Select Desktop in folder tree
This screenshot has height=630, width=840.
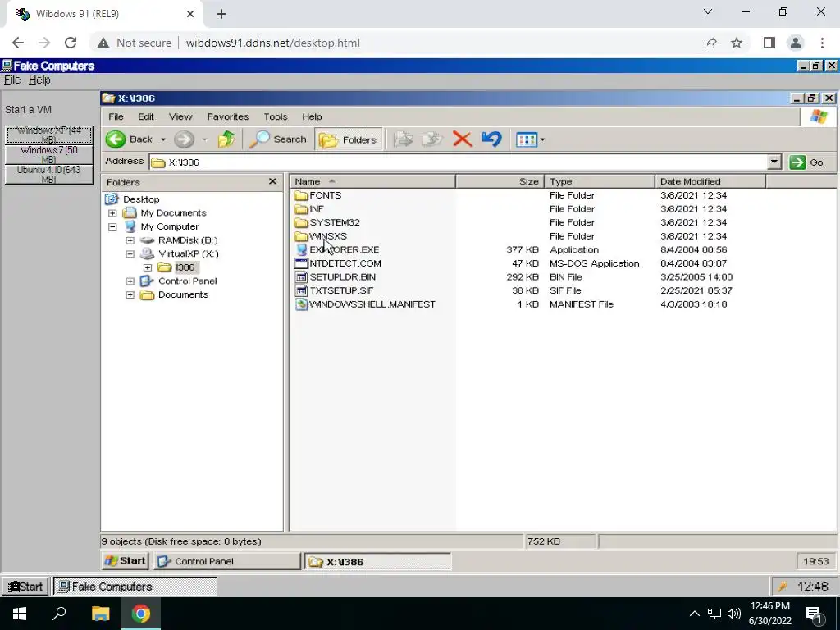coord(141,199)
